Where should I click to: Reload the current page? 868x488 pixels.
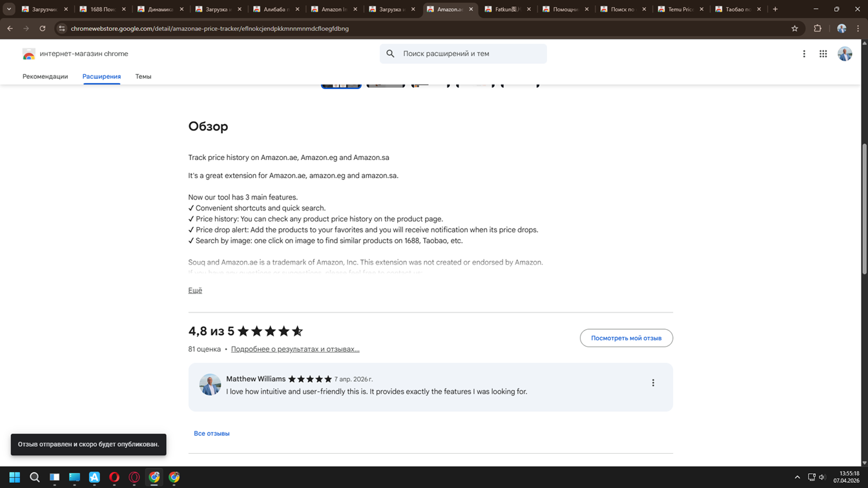[x=43, y=28]
